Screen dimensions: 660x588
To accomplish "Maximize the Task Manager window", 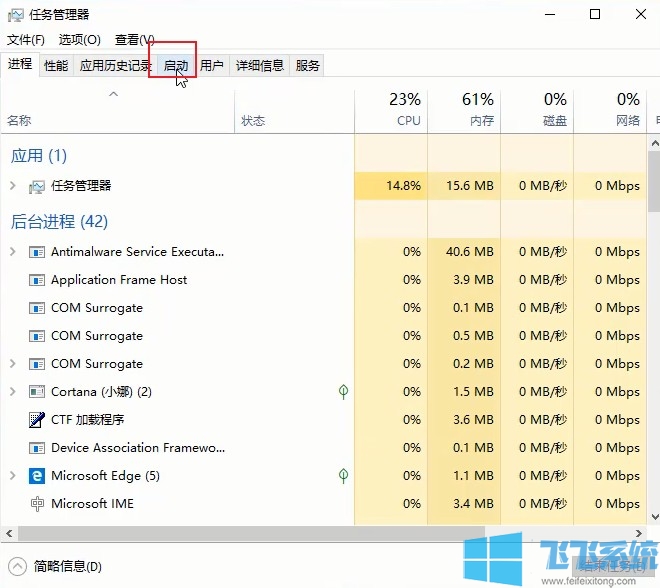I will 595,14.
